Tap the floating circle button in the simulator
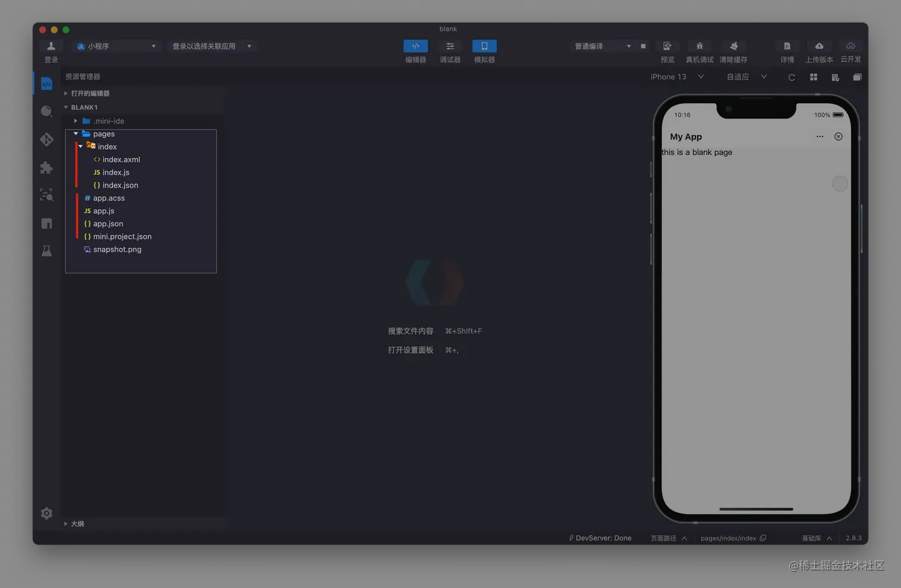The width and height of the screenshot is (901, 588). pyautogui.click(x=840, y=183)
